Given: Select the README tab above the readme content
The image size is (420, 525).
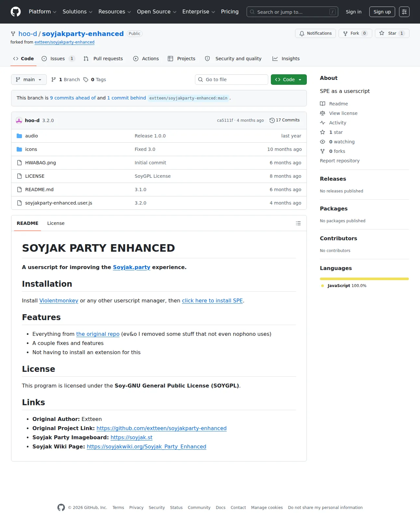Looking at the screenshot, I should (x=27, y=223).
